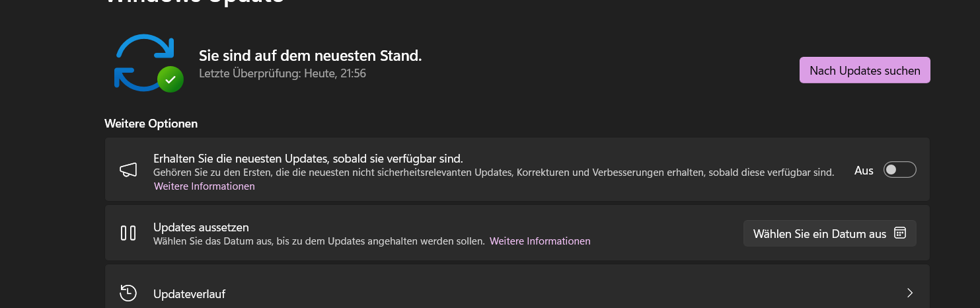Click 'Erhalten Sie die neuesten Updates' row title

point(308,159)
